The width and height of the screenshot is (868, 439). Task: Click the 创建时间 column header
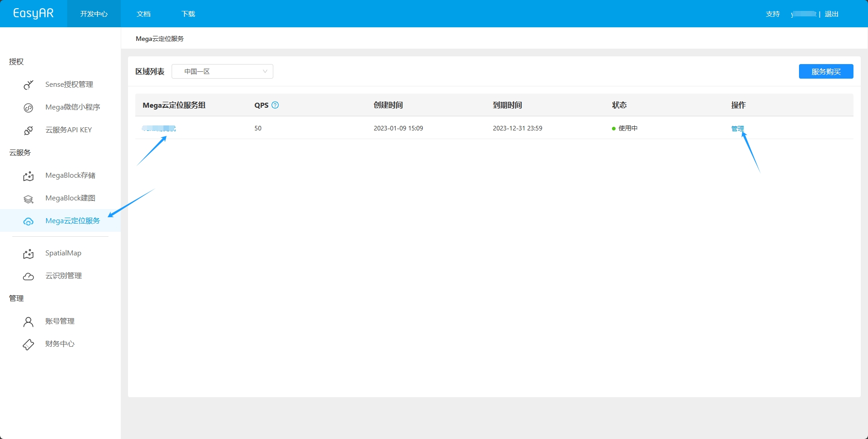coord(388,105)
